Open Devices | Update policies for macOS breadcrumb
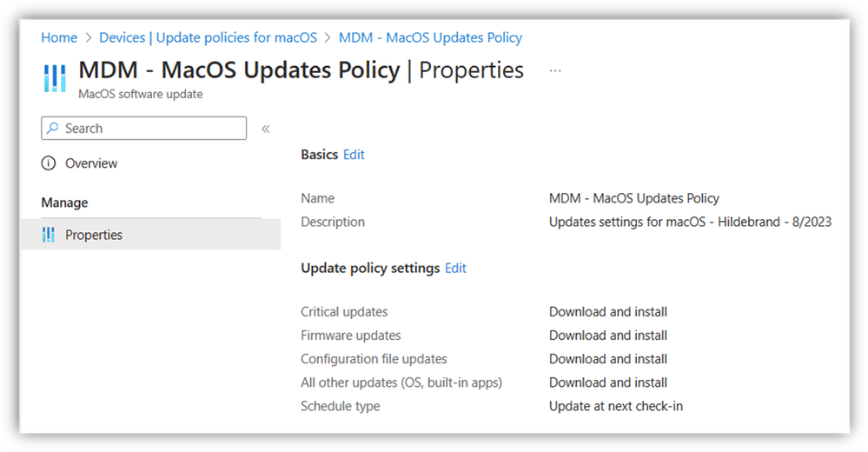Screen dimensions: 868x452 [209, 37]
